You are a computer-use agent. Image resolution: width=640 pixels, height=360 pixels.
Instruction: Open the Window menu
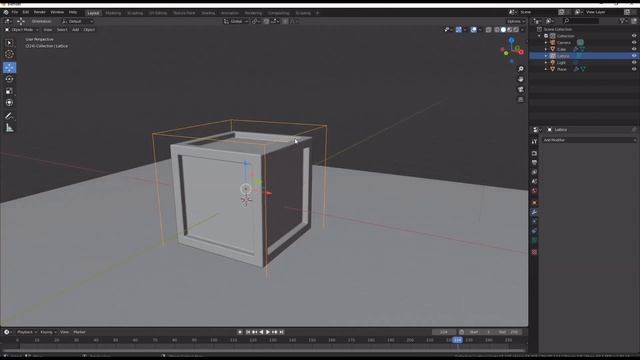point(57,12)
